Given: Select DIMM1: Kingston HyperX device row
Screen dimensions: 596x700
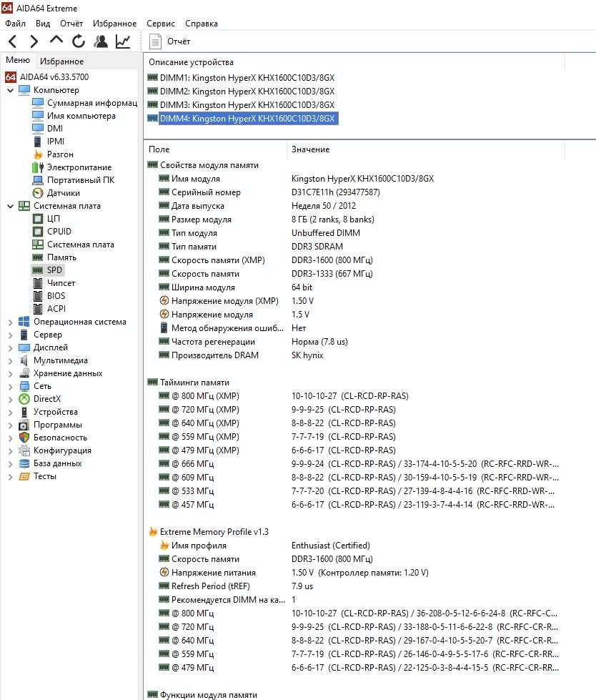Looking at the screenshot, I should click(x=241, y=78).
